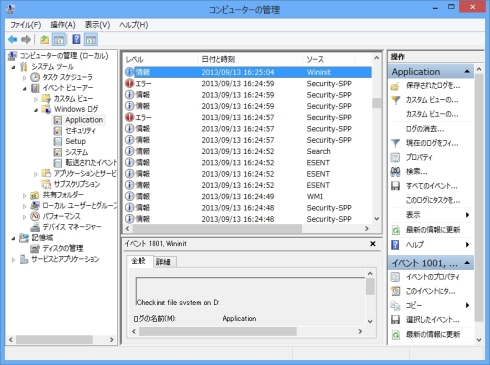Viewport: 490px width, 365px height.
Task: Sort by the ソース column header
Action: click(x=329, y=59)
